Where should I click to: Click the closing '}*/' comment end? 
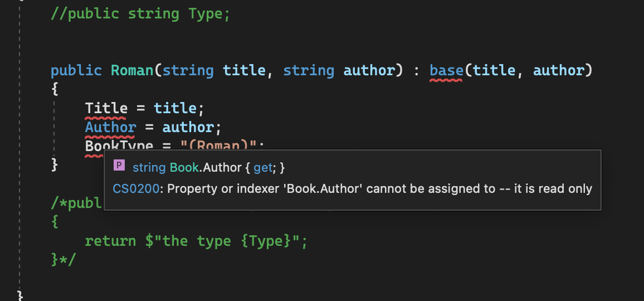click(64, 259)
